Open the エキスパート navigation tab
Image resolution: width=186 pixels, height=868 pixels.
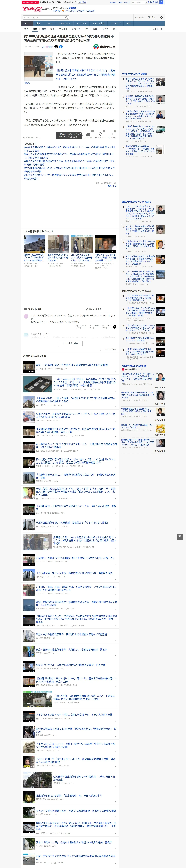coord(64,24)
